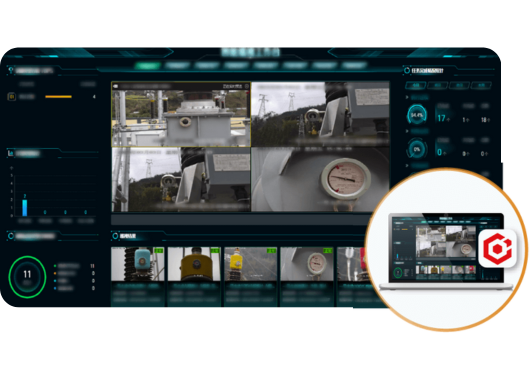Open the pressure gauge thumbnail in the bottom strip
The height and width of the screenshot is (370, 530).
coord(307,264)
